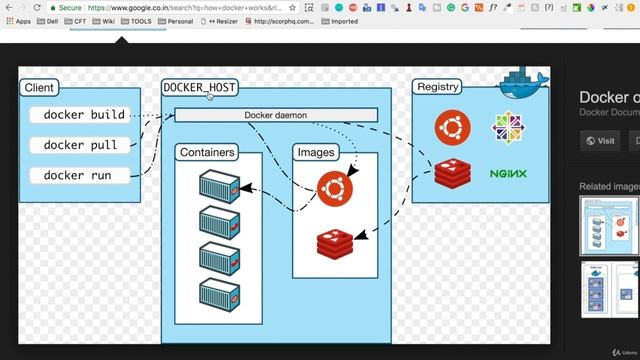Open the multicolor Google G extension

[x=464, y=7]
